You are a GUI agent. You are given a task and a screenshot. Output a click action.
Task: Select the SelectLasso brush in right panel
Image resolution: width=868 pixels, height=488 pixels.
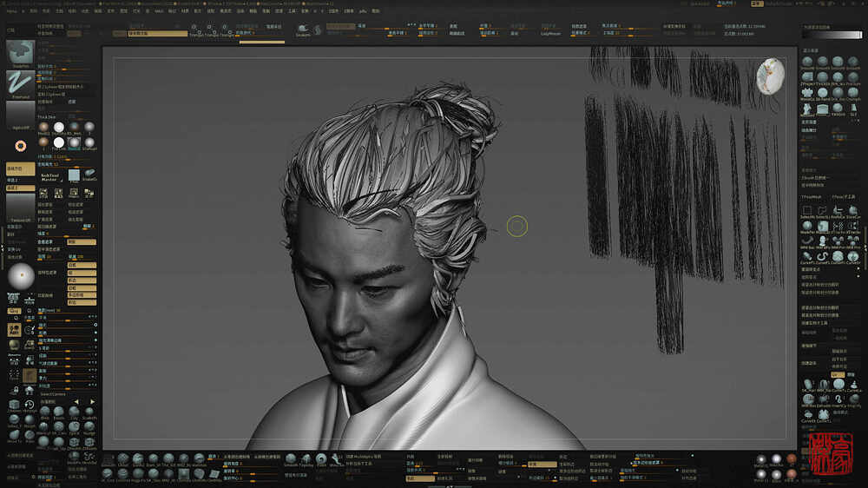tap(823, 211)
